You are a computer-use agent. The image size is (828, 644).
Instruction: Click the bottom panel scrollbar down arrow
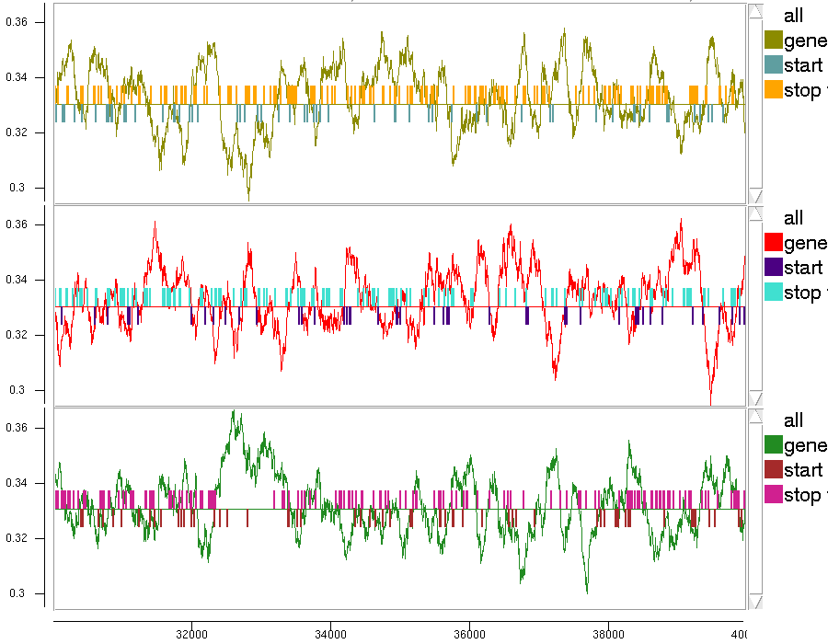click(x=755, y=602)
